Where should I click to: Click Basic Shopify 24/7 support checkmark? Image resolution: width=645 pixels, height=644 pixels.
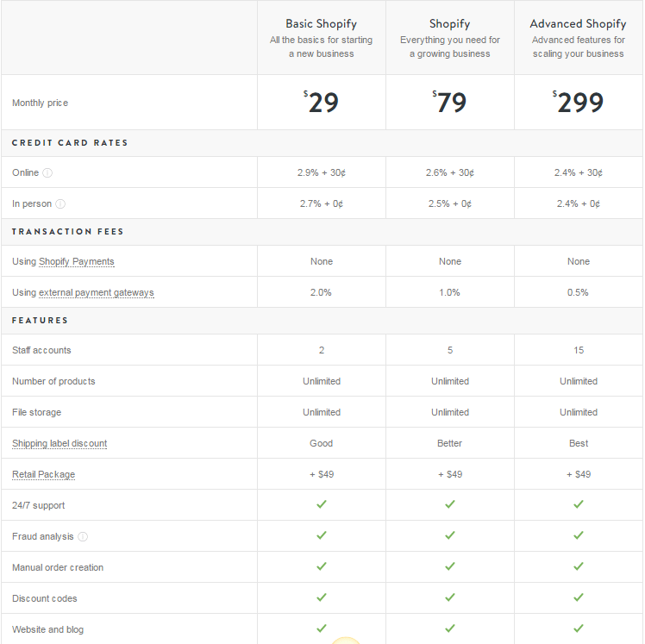322,504
